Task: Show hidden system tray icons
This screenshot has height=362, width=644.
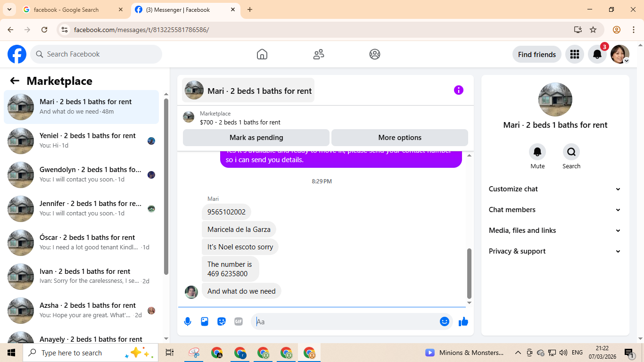Action: [518, 353]
